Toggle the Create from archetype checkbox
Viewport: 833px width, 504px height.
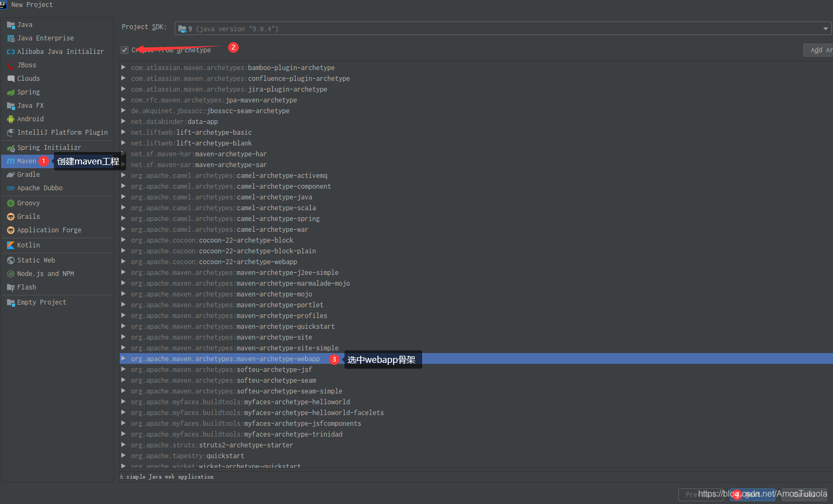[x=125, y=50]
